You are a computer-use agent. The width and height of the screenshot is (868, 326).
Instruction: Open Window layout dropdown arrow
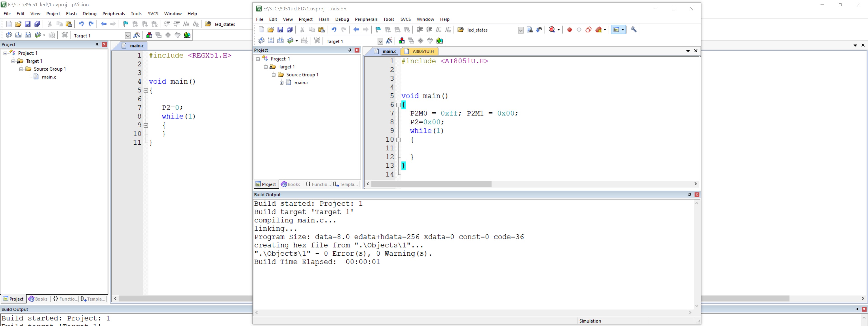[623, 30]
